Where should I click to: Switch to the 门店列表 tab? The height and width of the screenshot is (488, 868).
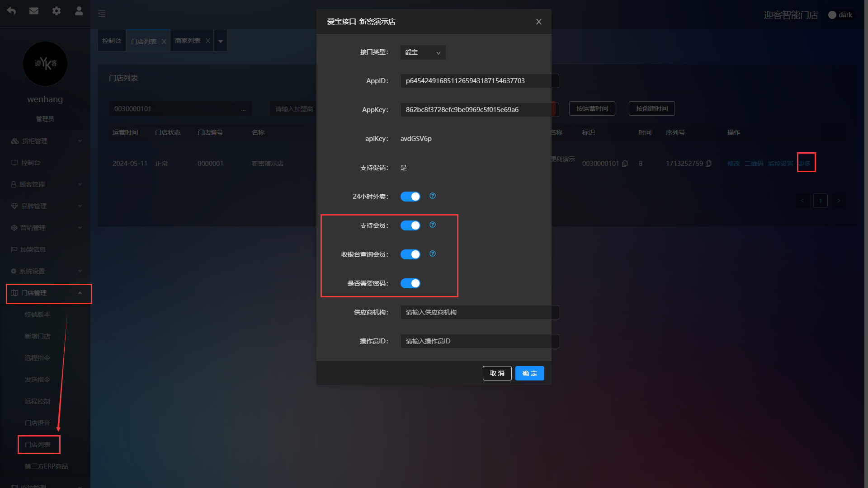(x=144, y=41)
